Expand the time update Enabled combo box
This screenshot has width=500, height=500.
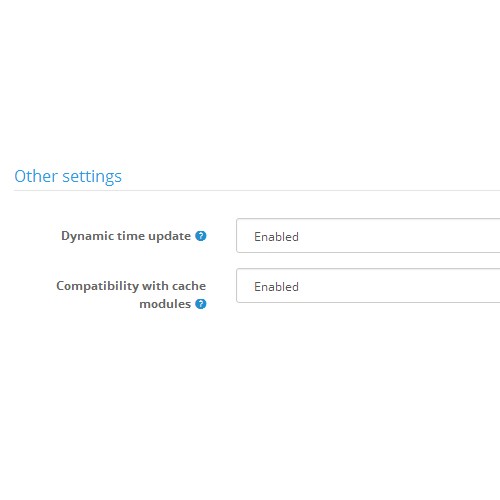368,236
